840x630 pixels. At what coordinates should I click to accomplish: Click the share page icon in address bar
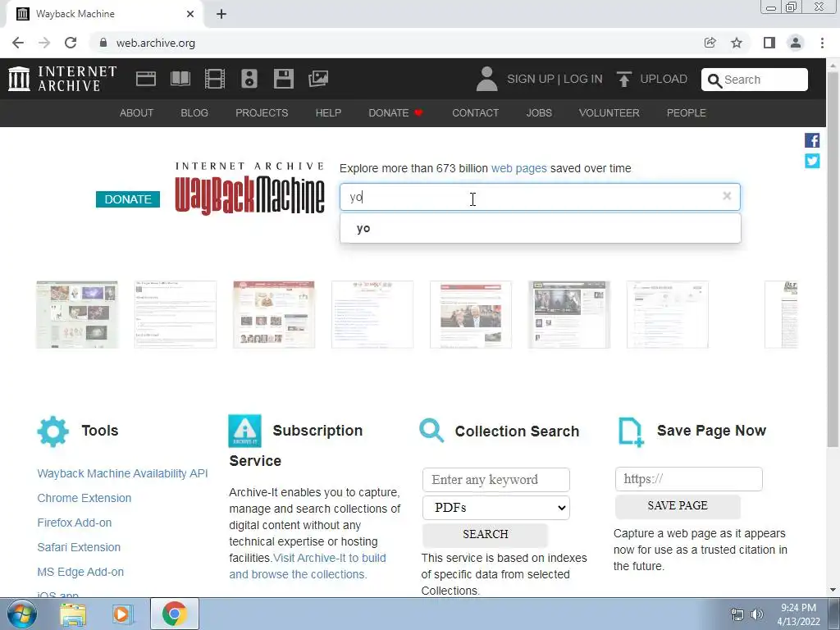(710, 43)
